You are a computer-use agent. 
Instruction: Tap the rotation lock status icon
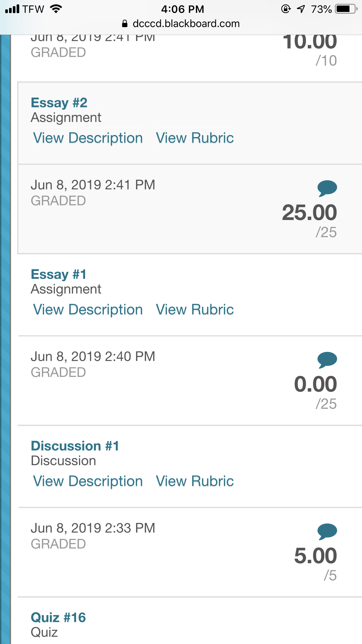click(286, 9)
